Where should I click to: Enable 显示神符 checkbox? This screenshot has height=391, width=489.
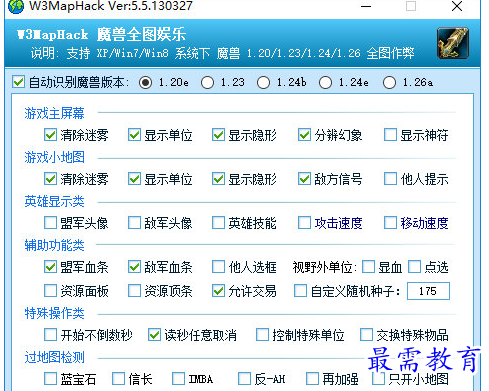[x=390, y=135]
